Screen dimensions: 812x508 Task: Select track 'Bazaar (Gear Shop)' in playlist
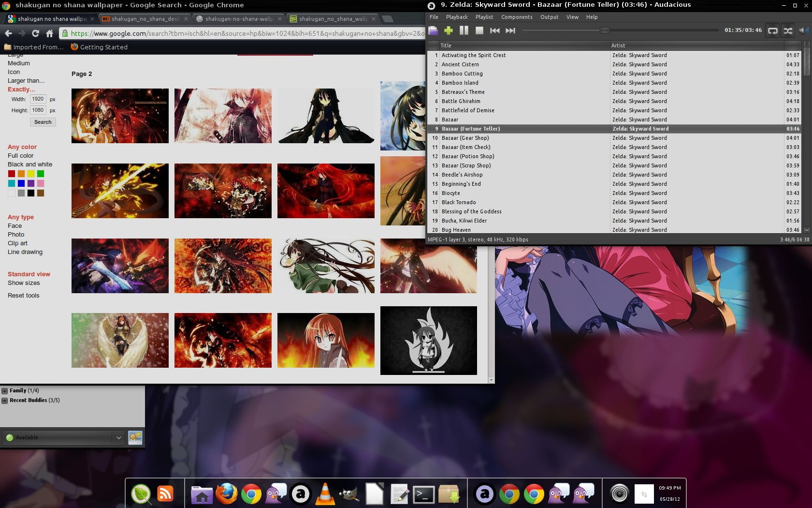614,138
